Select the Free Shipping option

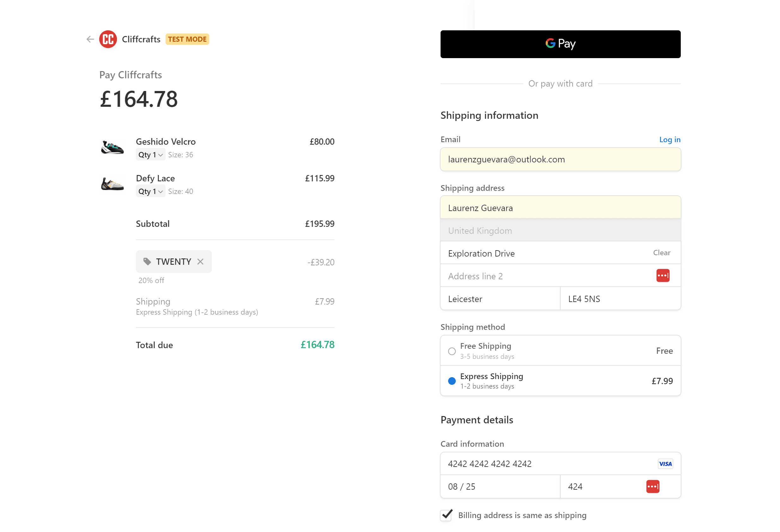tap(452, 351)
